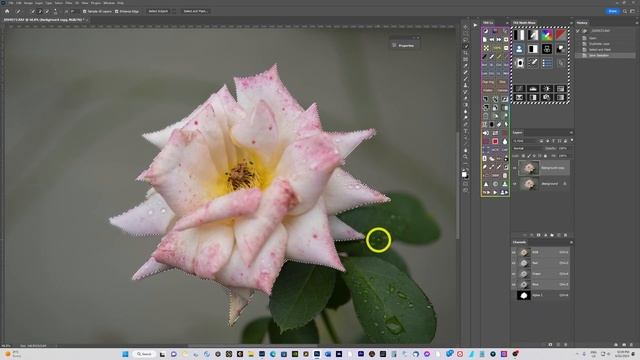Click the Select and Mask button
The height and width of the screenshot is (360, 640).
(x=195, y=11)
